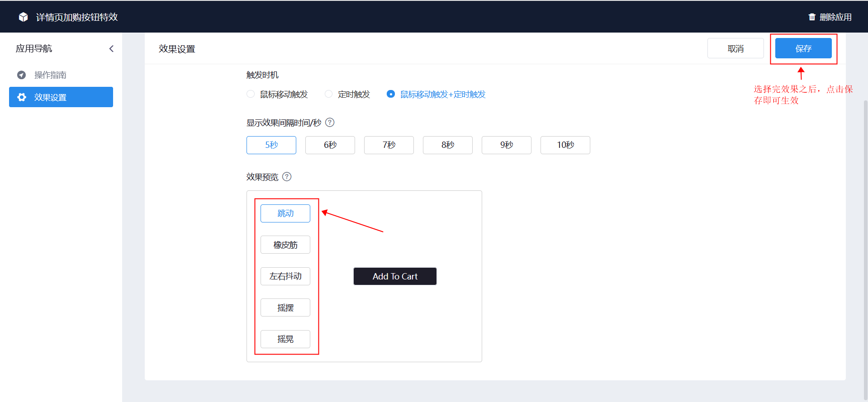Click the 取消 button
Screen dimensions: 868x402
click(x=735, y=48)
